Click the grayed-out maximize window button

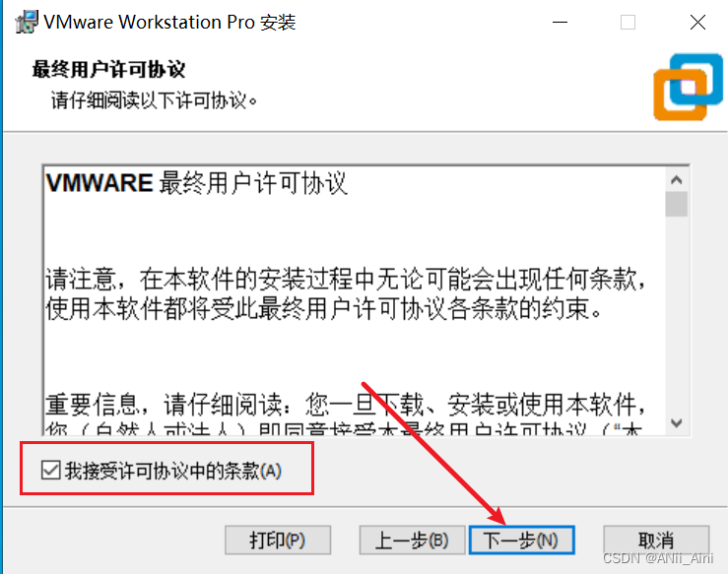click(628, 23)
